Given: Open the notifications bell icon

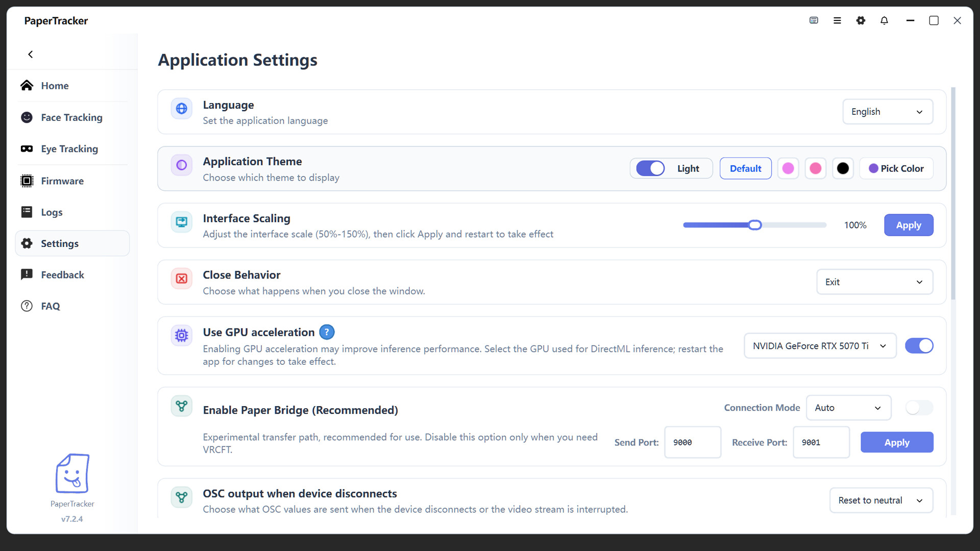Looking at the screenshot, I should pyautogui.click(x=884, y=20).
